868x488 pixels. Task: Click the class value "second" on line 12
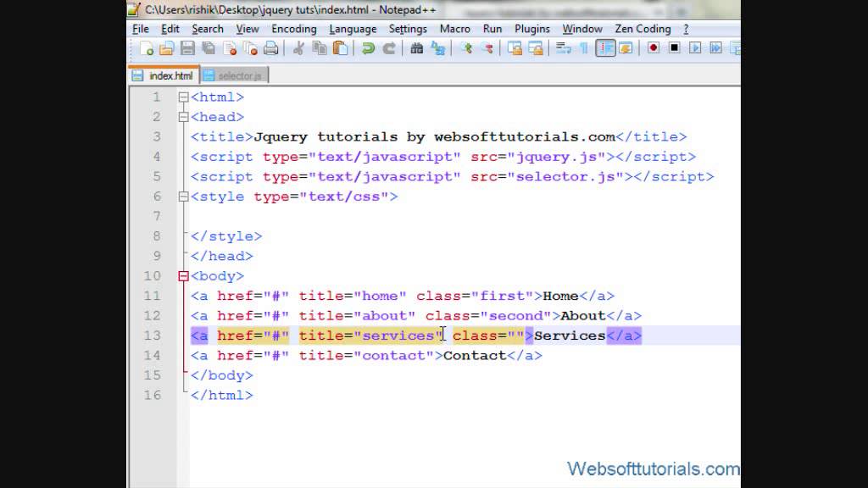click(x=515, y=316)
